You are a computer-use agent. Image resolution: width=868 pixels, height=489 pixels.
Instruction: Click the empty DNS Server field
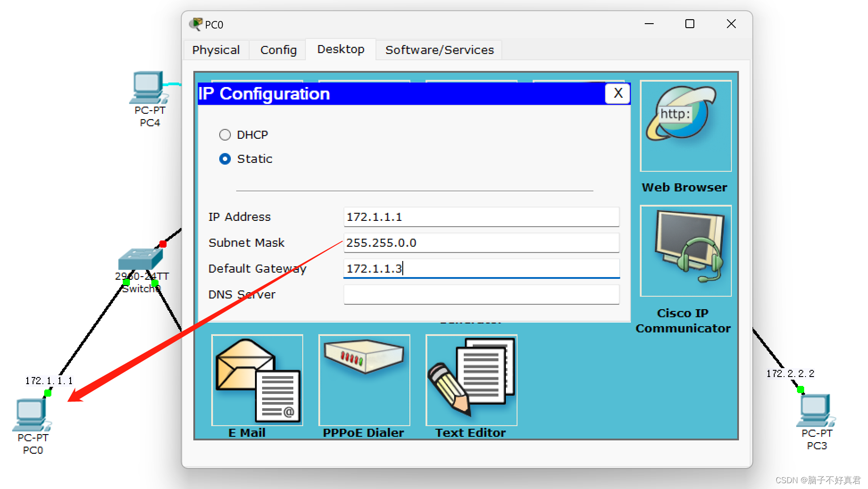pyautogui.click(x=481, y=294)
